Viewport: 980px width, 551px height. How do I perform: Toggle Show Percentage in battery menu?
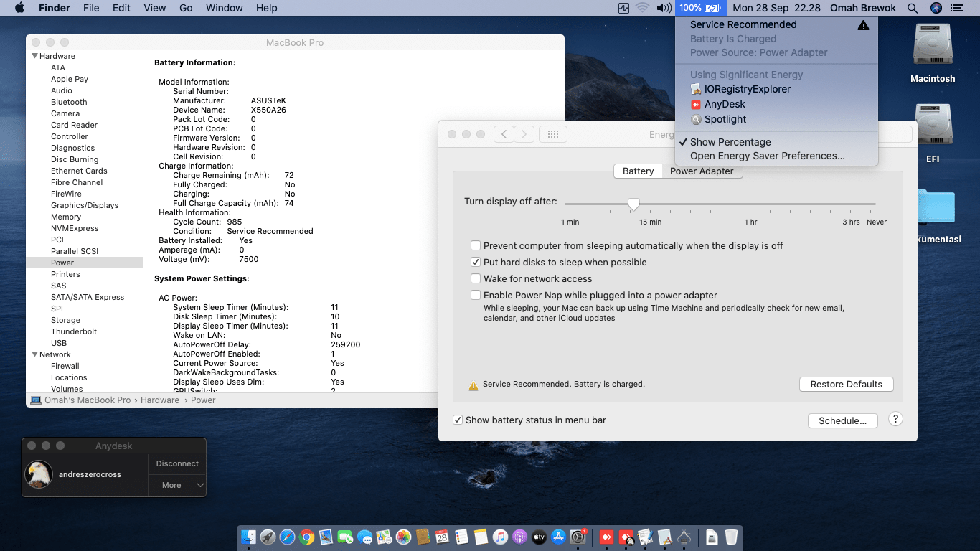pos(776,142)
